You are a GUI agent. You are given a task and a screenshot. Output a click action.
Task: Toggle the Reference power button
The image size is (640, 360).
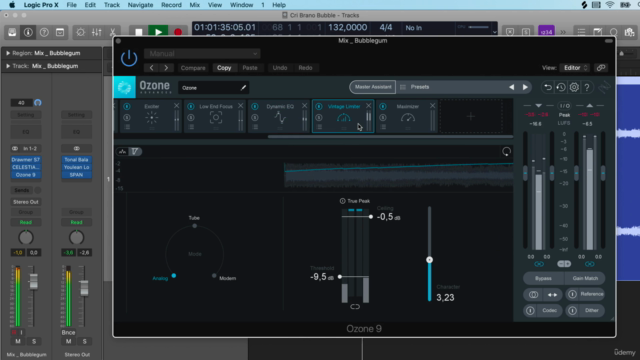tap(572, 294)
